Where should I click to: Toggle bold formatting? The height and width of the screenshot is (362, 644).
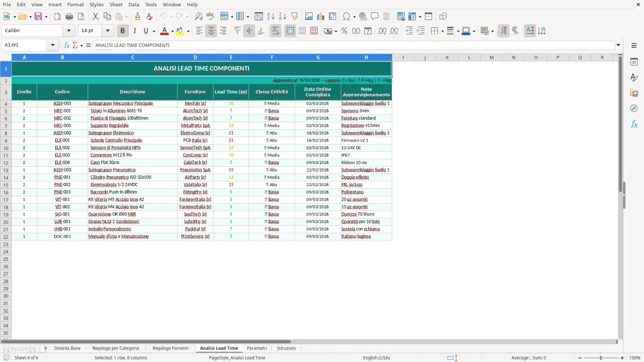[122, 31]
